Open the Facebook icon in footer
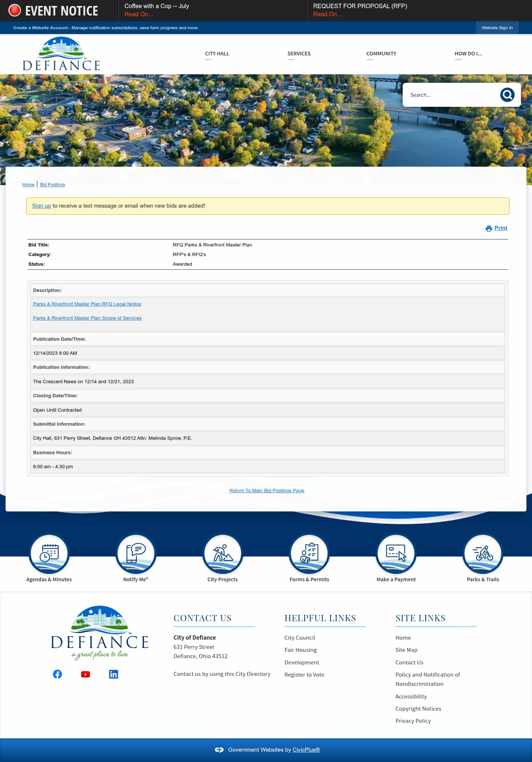The height and width of the screenshot is (762, 532). [x=57, y=674]
